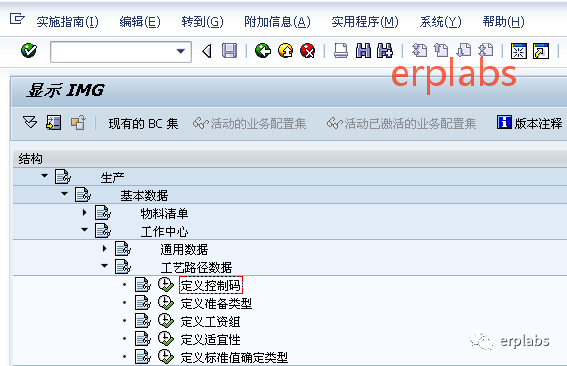
Task: Open documentation icon for 定义工资组
Action: click(x=142, y=321)
